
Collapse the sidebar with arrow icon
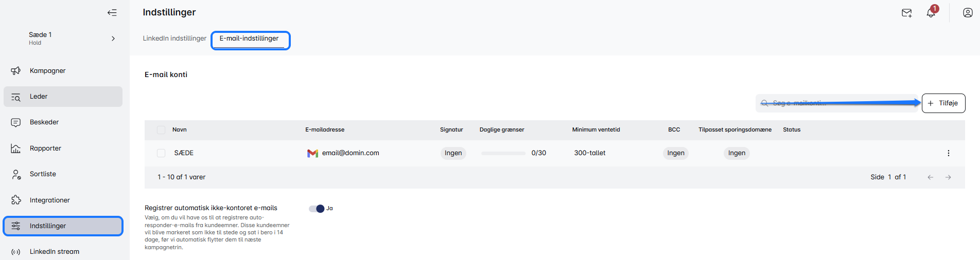112,13
